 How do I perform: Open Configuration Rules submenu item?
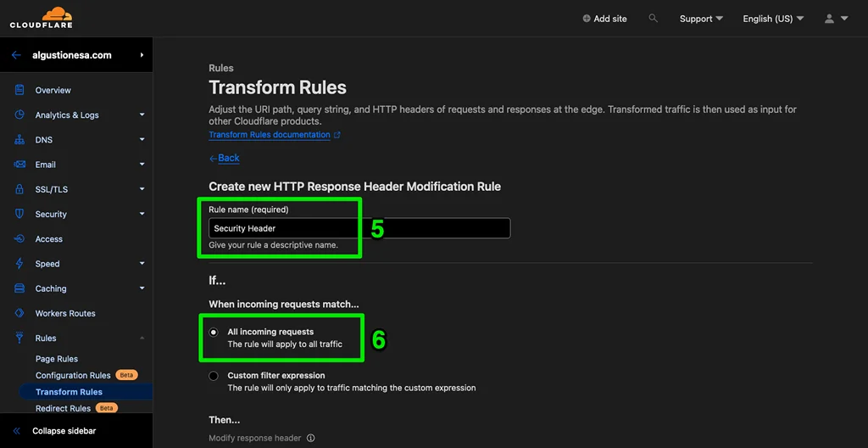pos(73,375)
